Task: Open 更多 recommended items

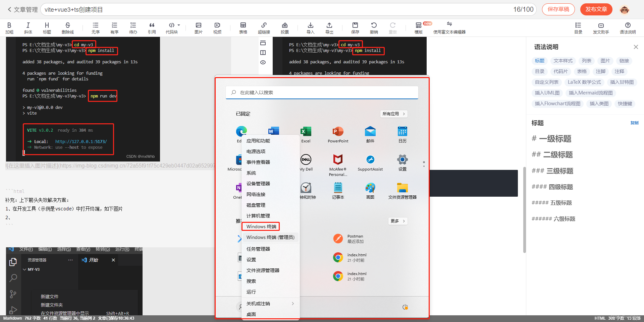Action: point(398,221)
